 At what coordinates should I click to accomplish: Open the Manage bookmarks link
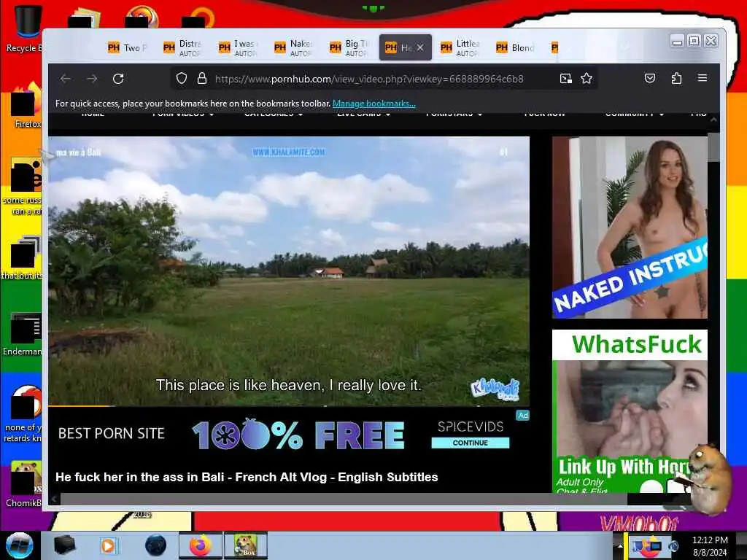click(374, 104)
